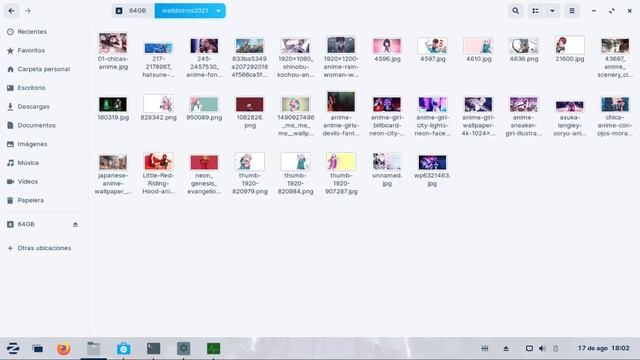This screenshot has width=640, height=360.
Task: Select the 4597.jpg thumbnail
Action: coord(433,46)
